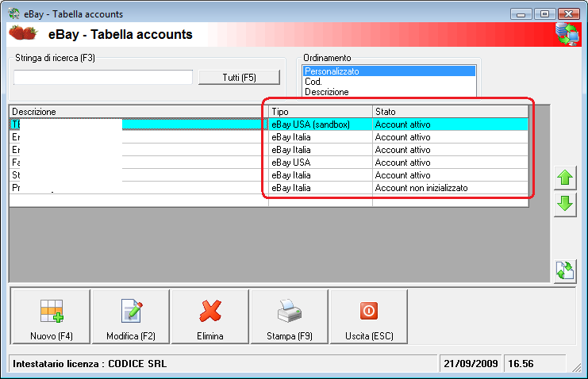Viewport: 588px width, 379px height.
Task: Click the Tipo column header
Action: coord(321,112)
